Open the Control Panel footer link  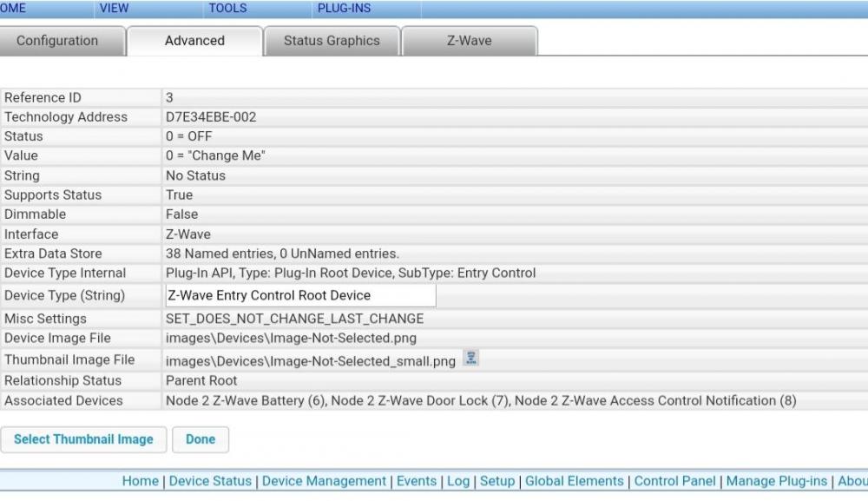click(675, 481)
